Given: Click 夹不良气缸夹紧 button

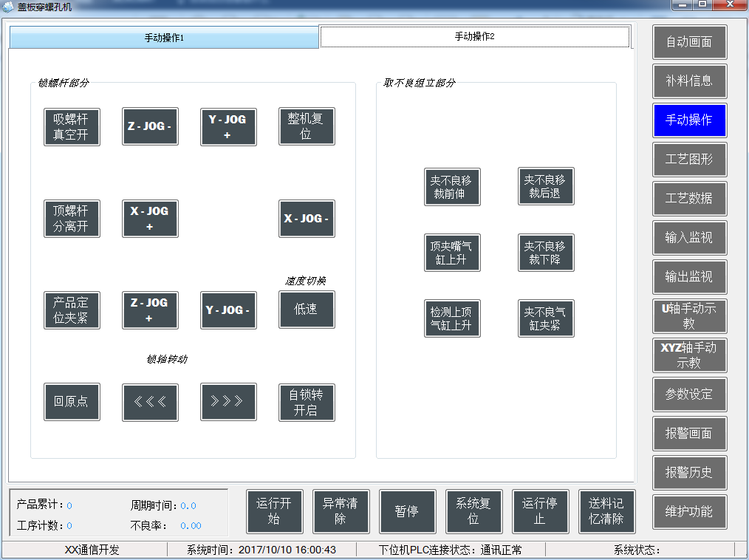Looking at the screenshot, I should point(546,318).
